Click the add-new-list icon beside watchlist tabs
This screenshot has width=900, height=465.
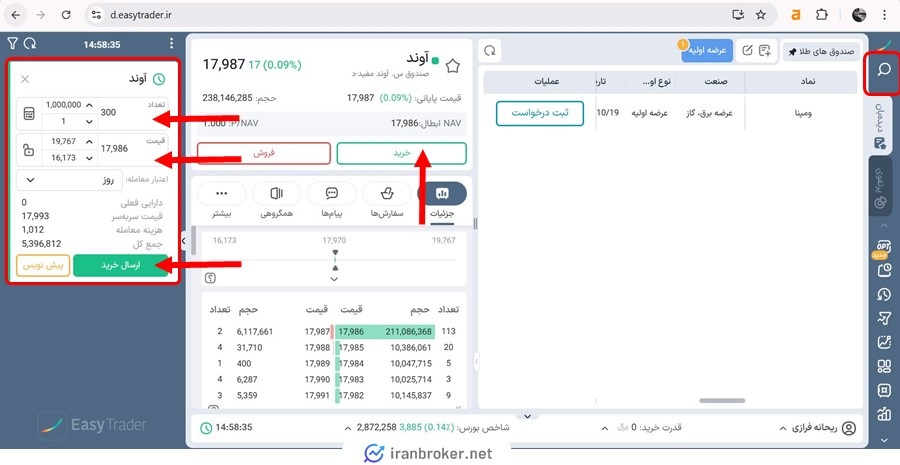tap(765, 51)
